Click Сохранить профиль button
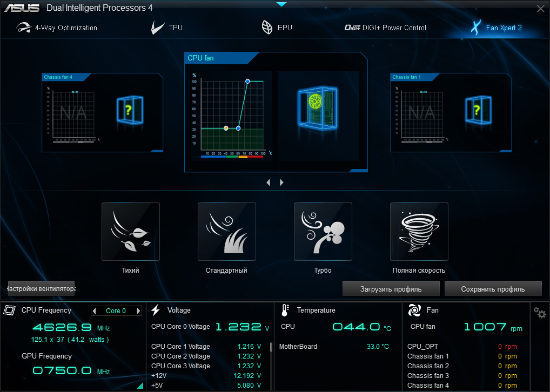550x392 pixels. tap(493, 289)
